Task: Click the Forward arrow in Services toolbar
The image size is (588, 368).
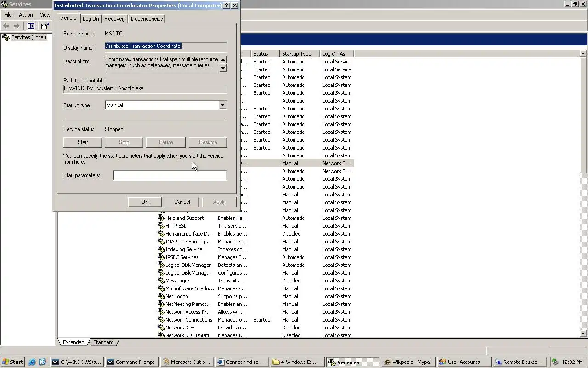Action: 17,26
